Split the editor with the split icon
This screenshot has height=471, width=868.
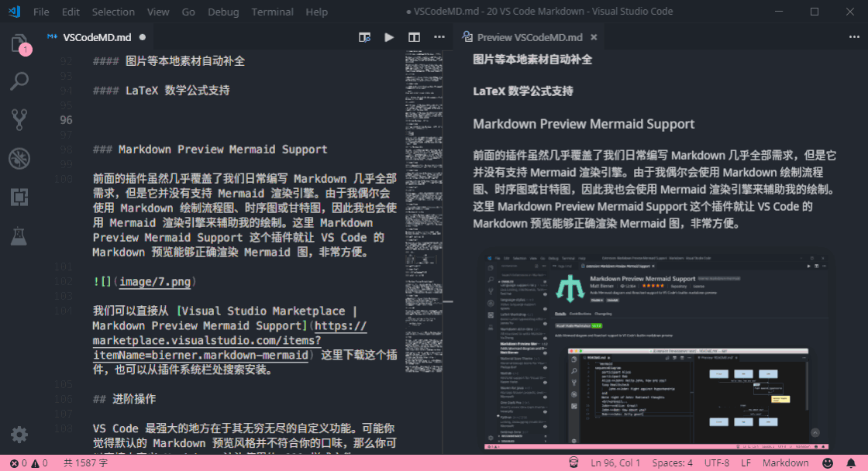point(414,37)
